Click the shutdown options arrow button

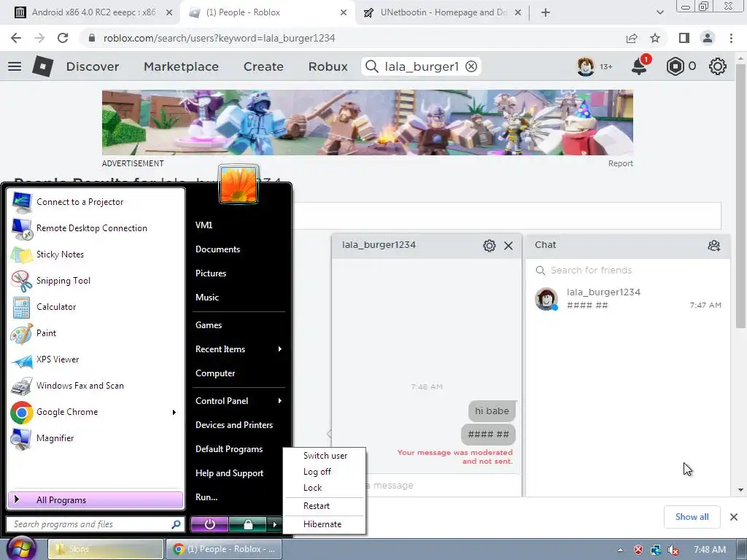pos(274,524)
